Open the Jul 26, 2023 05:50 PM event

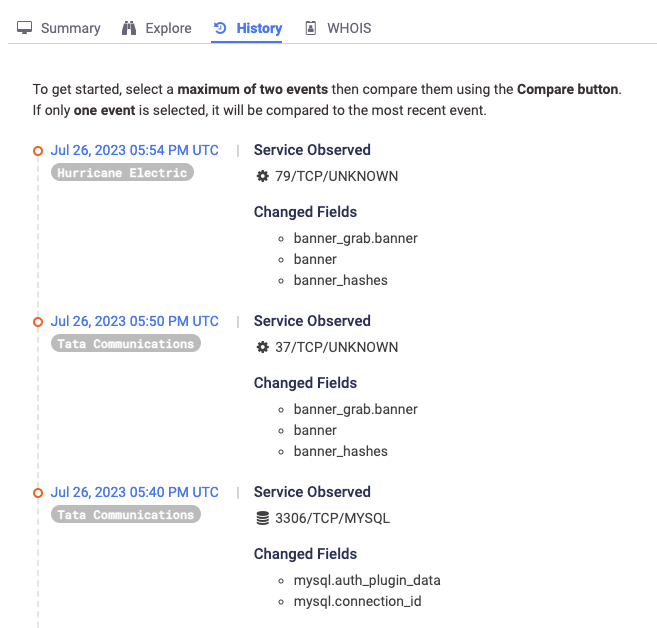[x=134, y=321]
